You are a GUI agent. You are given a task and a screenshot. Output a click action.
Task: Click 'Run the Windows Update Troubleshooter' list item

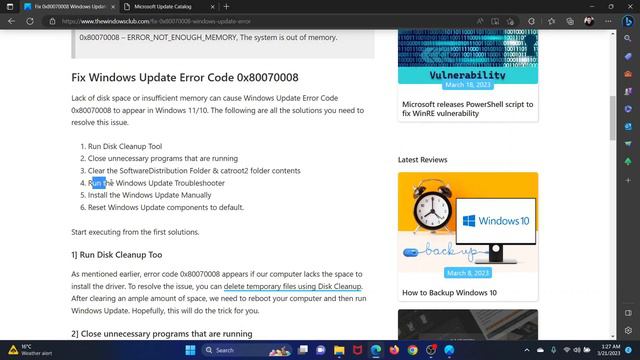156,183
